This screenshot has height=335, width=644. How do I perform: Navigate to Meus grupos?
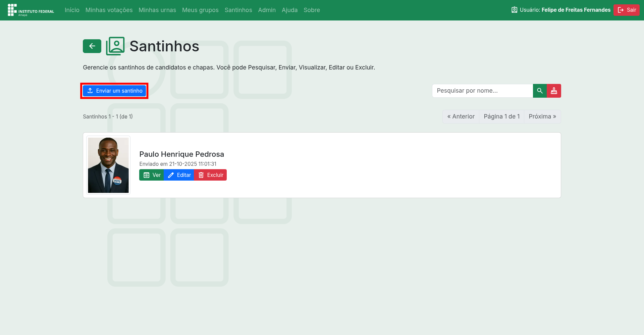(200, 10)
